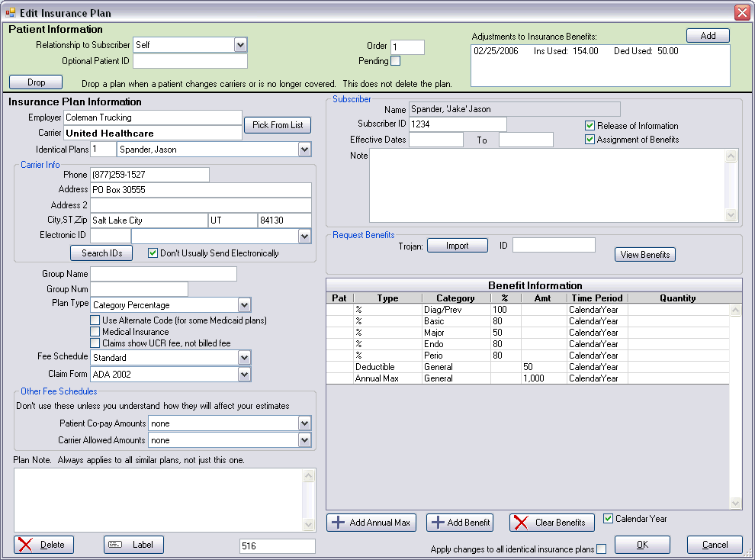Click the Edit Insurance Plan title icon
This screenshot has width=755, height=560.
[x=11, y=13]
